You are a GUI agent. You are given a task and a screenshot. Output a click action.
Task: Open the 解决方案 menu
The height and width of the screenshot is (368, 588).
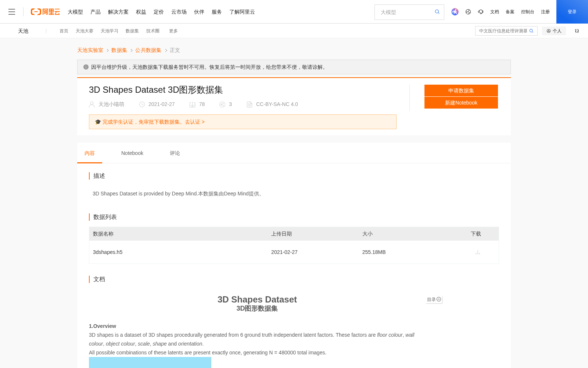118,12
